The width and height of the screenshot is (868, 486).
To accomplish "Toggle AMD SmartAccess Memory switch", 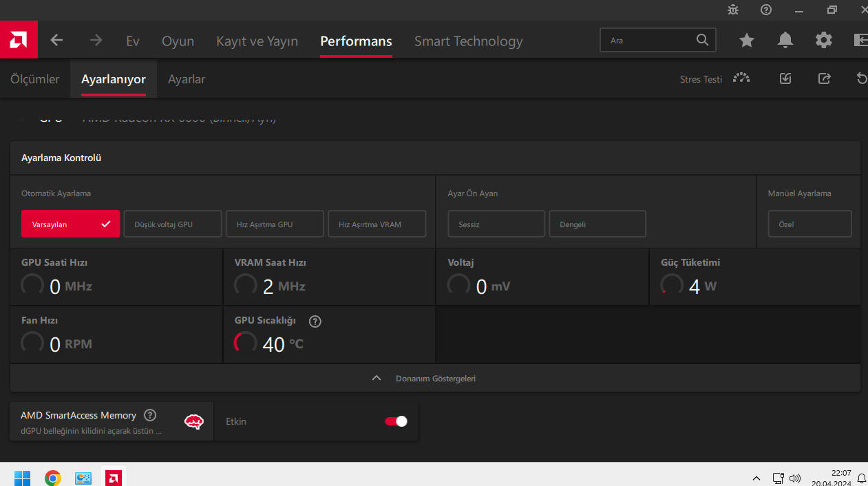I will point(396,421).
